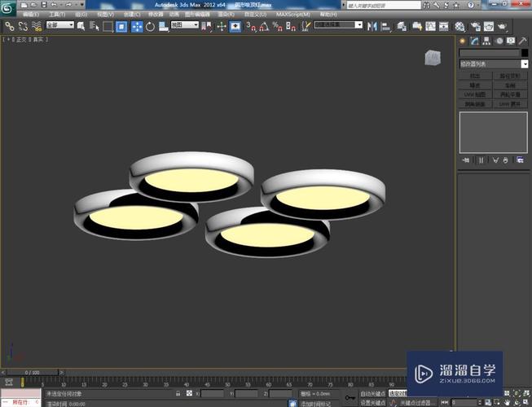
Task: Click the help question mark icon
Action: point(471,5)
